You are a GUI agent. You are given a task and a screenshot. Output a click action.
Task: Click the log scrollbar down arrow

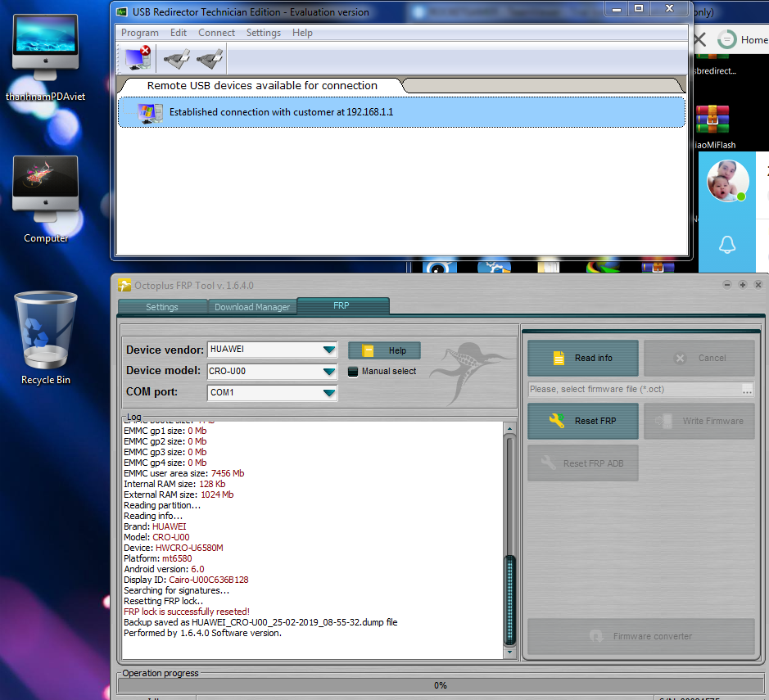[509, 652]
